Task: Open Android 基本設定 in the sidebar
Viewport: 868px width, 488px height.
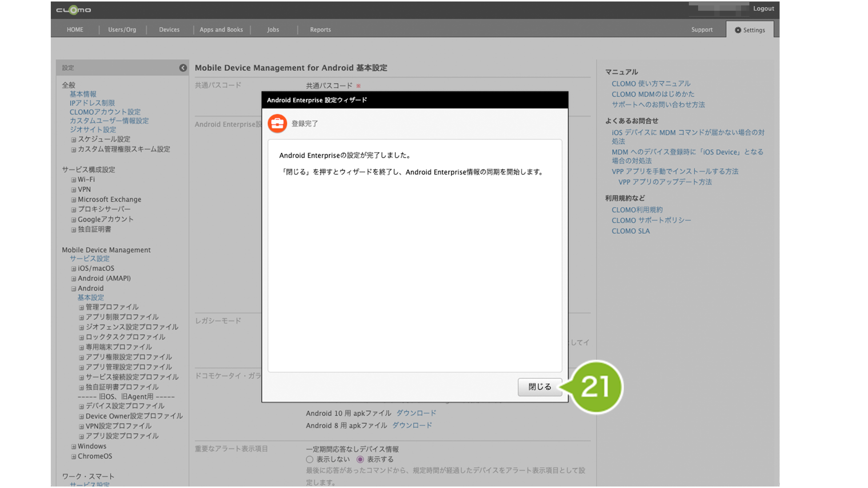Action: coord(91,298)
